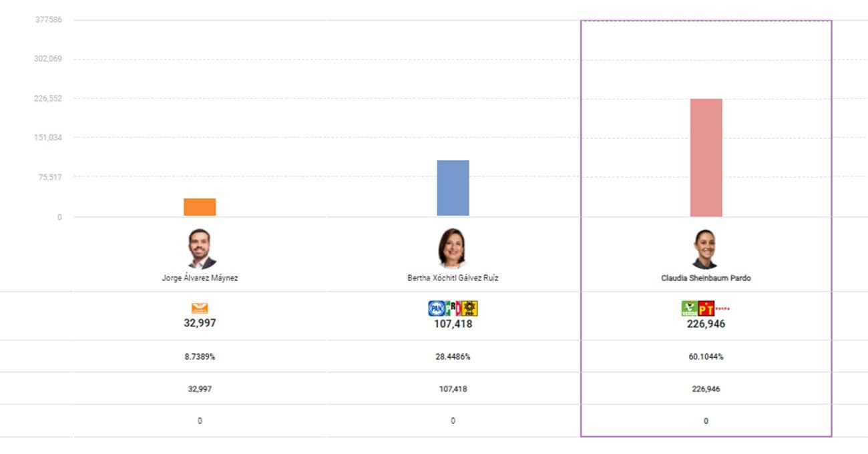Click the orange bar for Máynez
This screenshot has height=454, width=868.
[200, 207]
